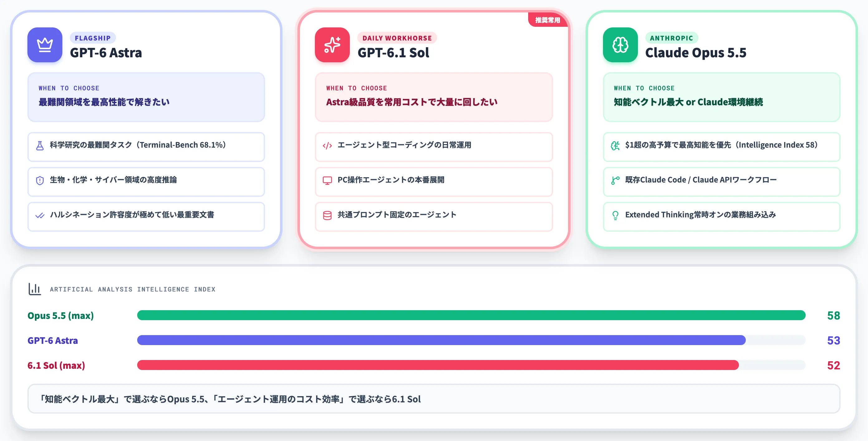The image size is (868, 441).
Task: Click the ARTIFICIAL ANALYSIS INTELLIGENCE INDEX heading
Action: 133,289
